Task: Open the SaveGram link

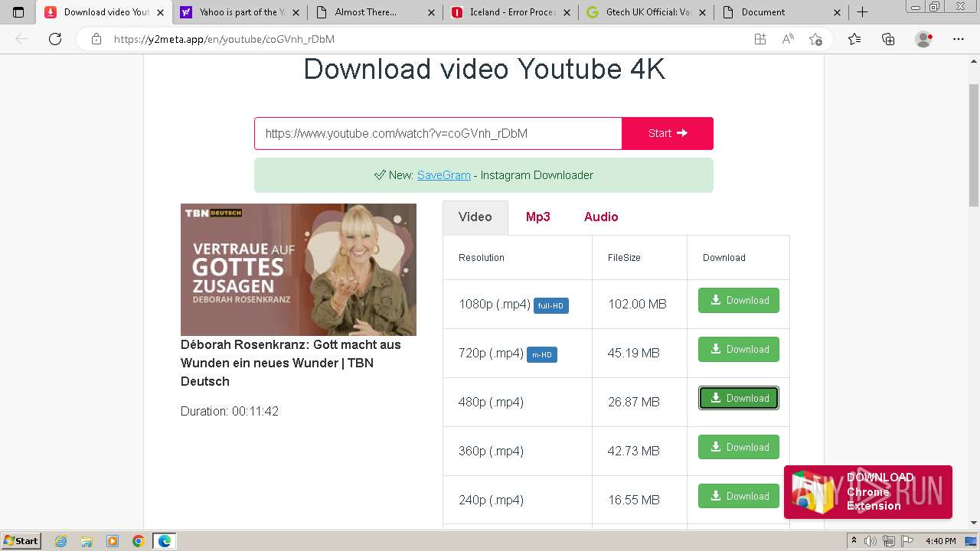Action: (x=444, y=175)
